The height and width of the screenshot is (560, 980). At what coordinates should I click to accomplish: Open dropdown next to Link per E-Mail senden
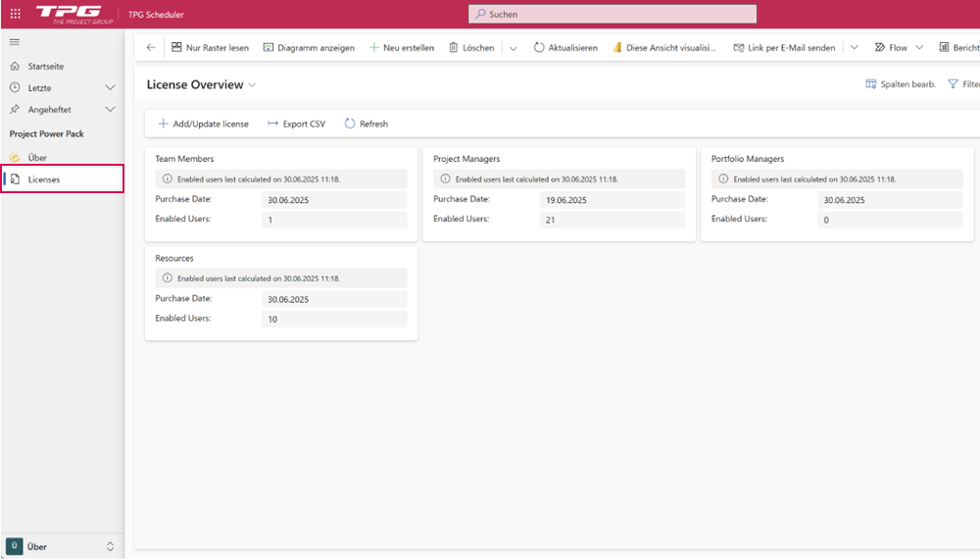click(855, 47)
